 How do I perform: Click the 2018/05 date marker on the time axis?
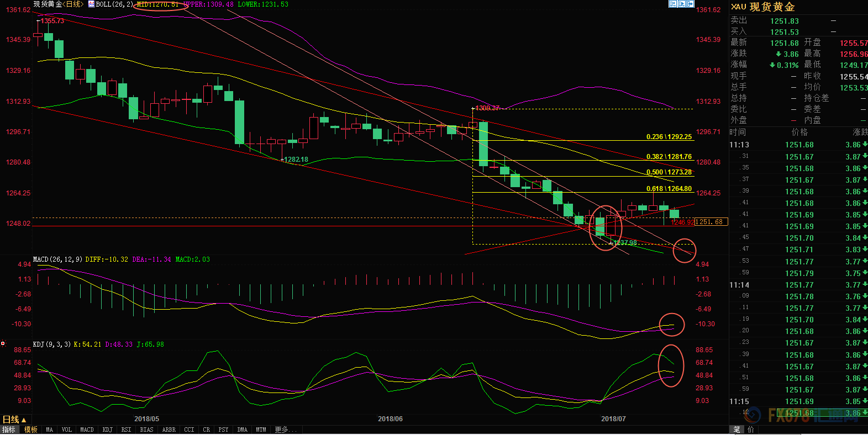point(146,419)
